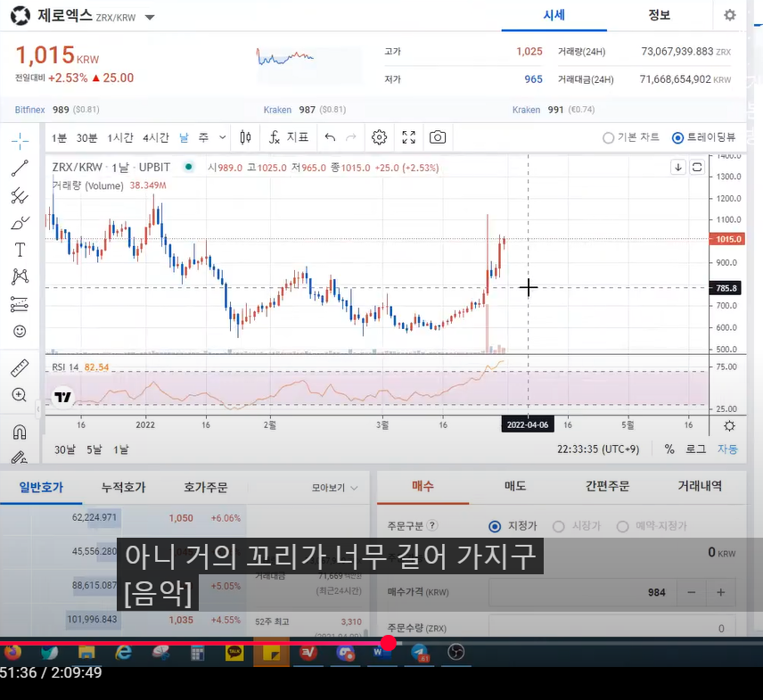Viewport: 763px width, 700px height.
Task: Select the long position forecasting tool
Action: [x=20, y=304]
